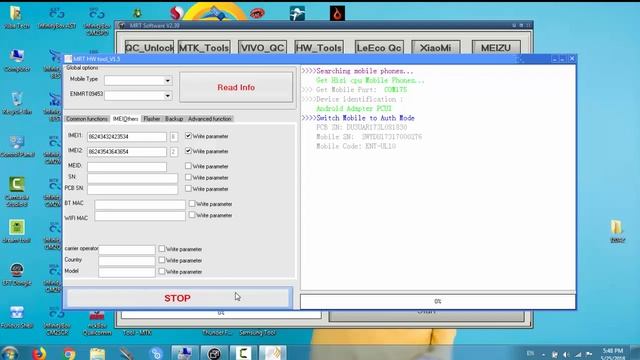640x360 pixels.
Task: Enable PCB SN Write parameter checkbox
Action: 188,189
